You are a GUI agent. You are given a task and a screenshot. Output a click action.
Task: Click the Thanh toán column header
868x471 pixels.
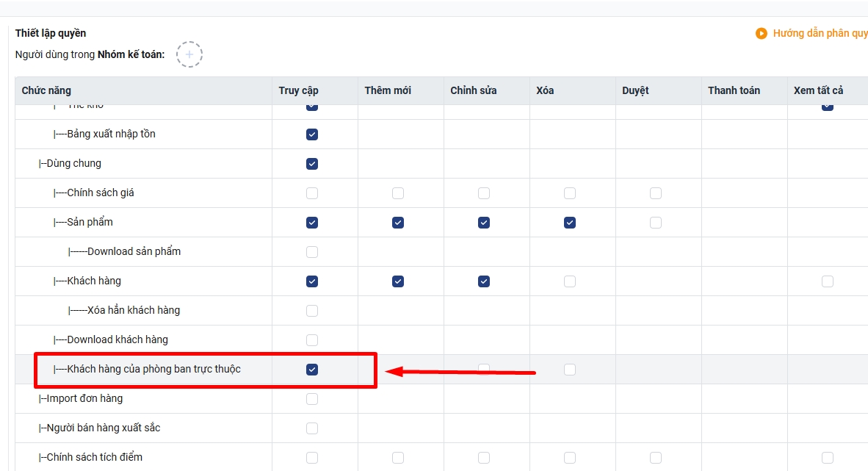(x=734, y=90)
